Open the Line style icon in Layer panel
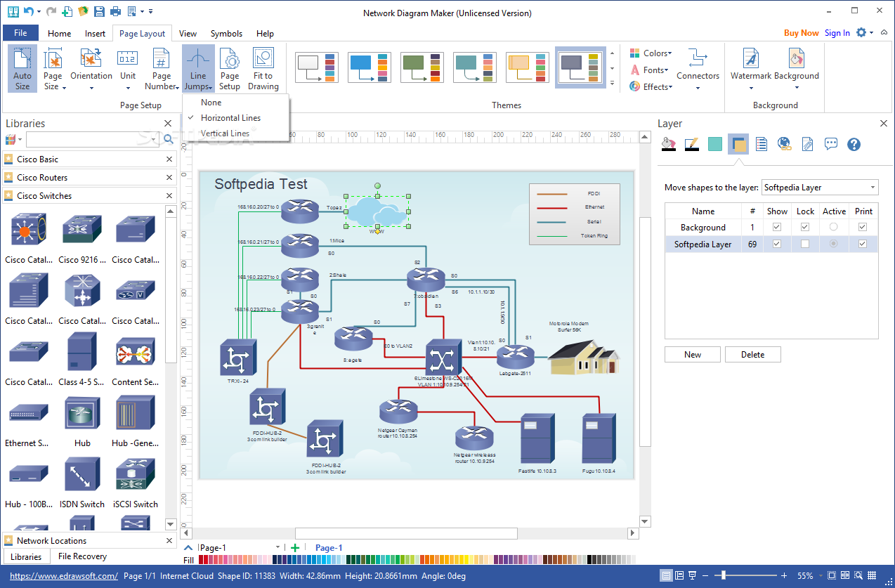 692,144
